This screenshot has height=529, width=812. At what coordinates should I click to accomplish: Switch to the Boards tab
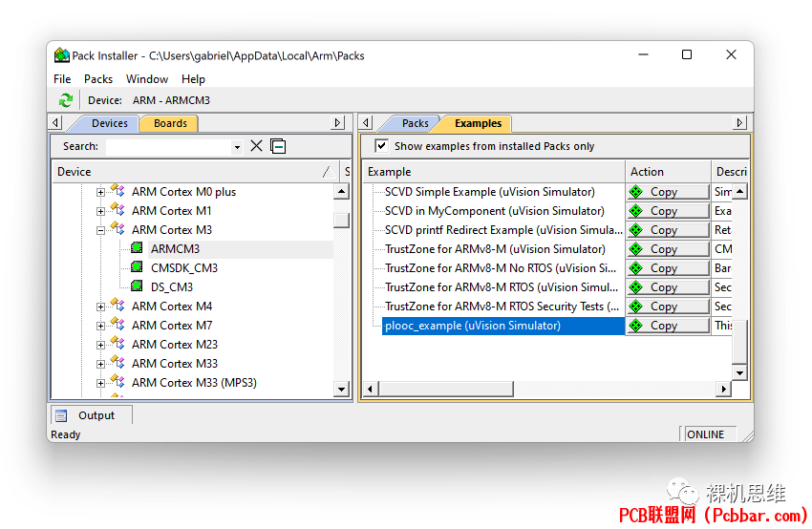pyautogui.click(x=170, y=123)
